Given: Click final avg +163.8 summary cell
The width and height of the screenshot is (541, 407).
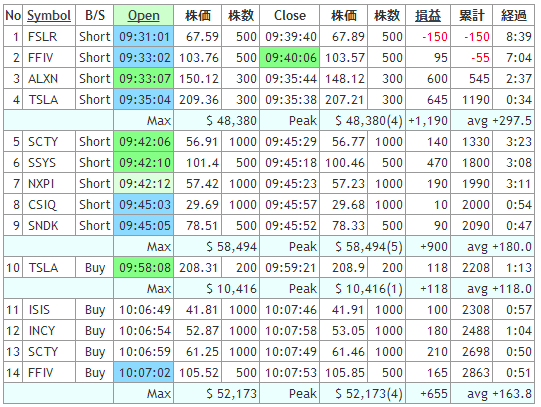Looking at the screenshot, I should (493, 394).
